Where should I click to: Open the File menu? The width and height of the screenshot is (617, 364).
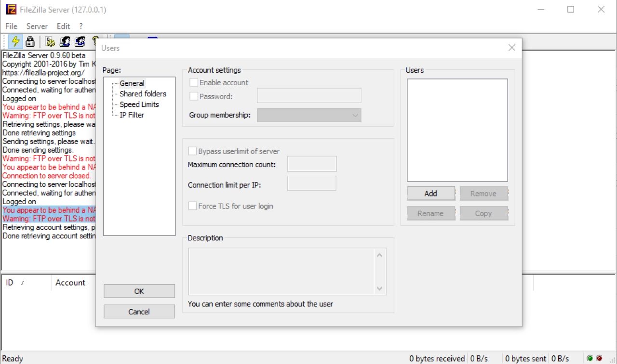pos(11,26)
